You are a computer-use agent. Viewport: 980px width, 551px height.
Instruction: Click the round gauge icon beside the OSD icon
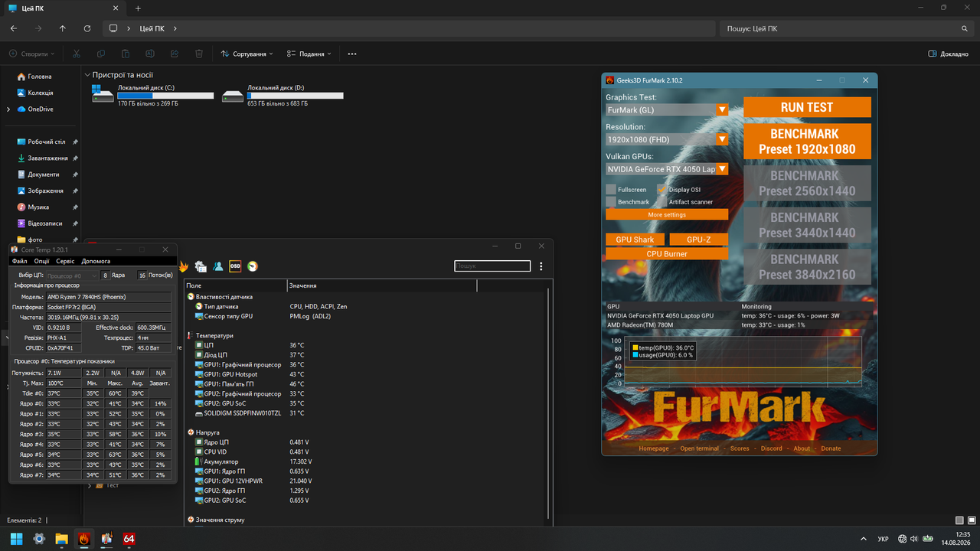[253, 266]
